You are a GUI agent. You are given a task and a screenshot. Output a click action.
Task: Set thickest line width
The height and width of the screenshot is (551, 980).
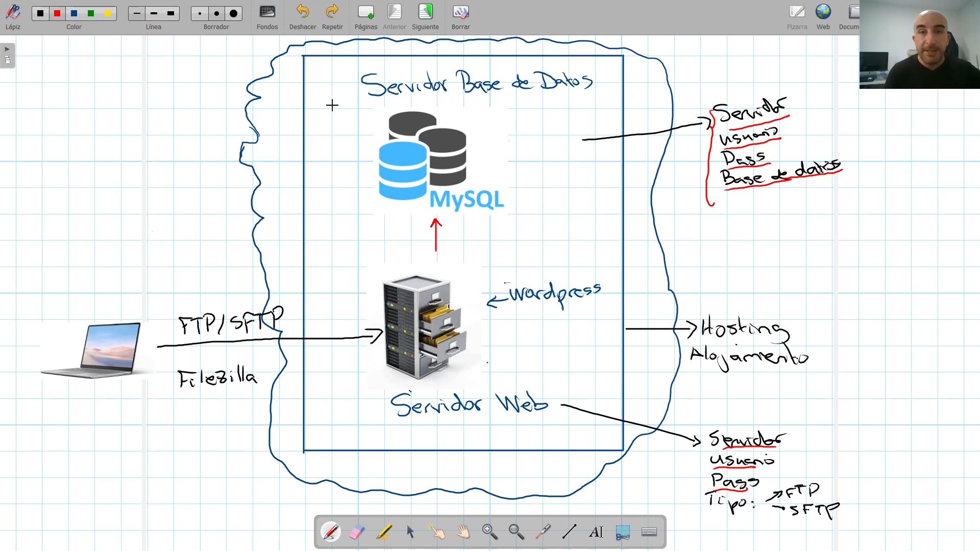[x=170, y=13]
